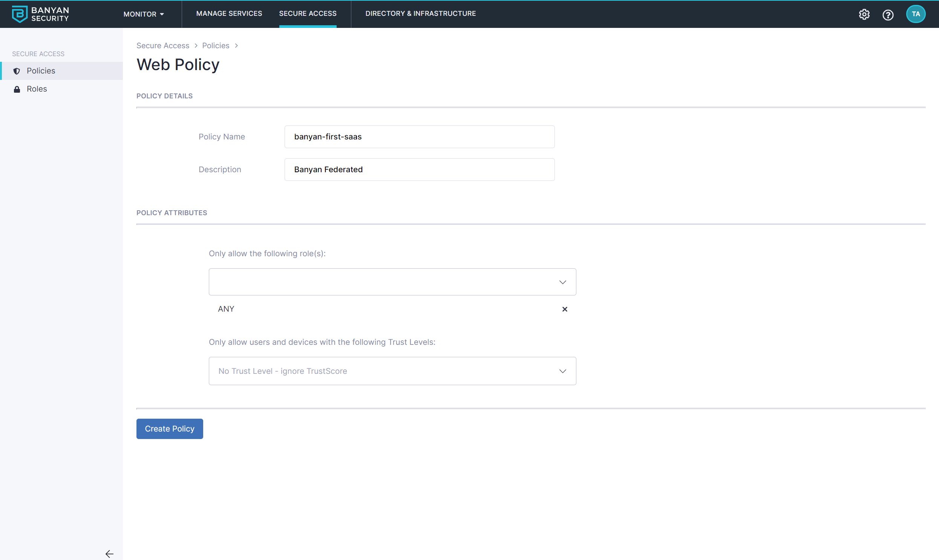Open the roles selection dropdown
Viewport: 939px width, 560px height.
392,282
